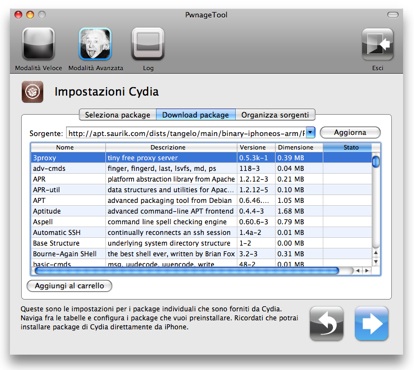Screen dimensions: 414x370
Task: Select the adv-cmds package row
Action: coord(201,168)
